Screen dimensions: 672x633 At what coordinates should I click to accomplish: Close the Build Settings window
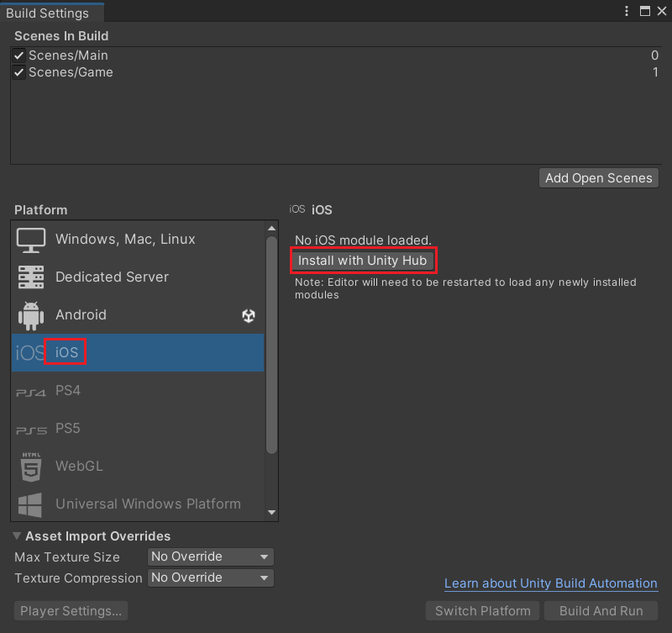coord(662,11)
